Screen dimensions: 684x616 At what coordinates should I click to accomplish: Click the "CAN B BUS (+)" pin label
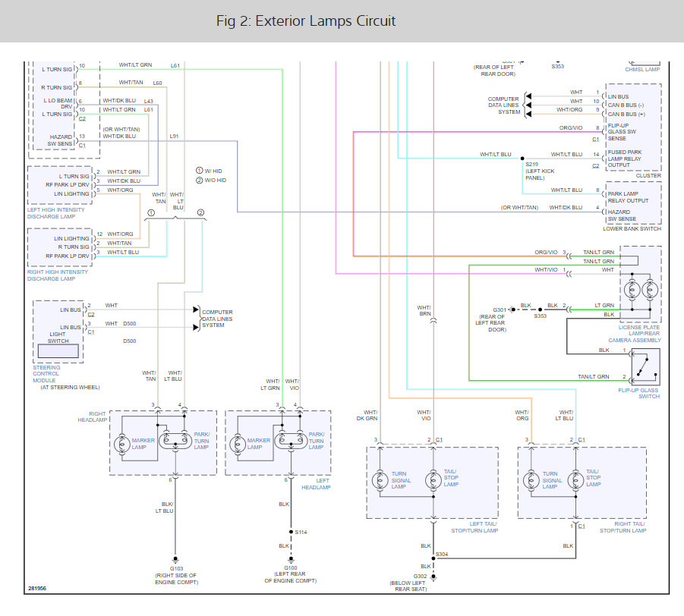[x=626, y=115]
